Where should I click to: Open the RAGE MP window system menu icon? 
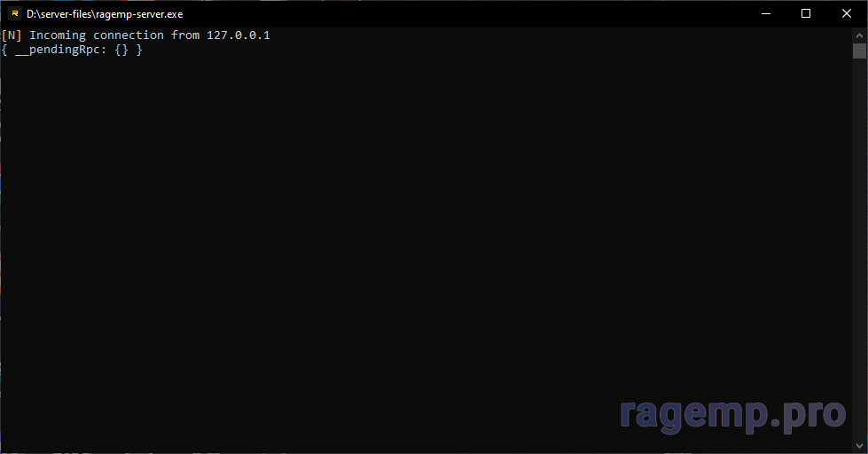pyautogui.click(x=14, y=13)
